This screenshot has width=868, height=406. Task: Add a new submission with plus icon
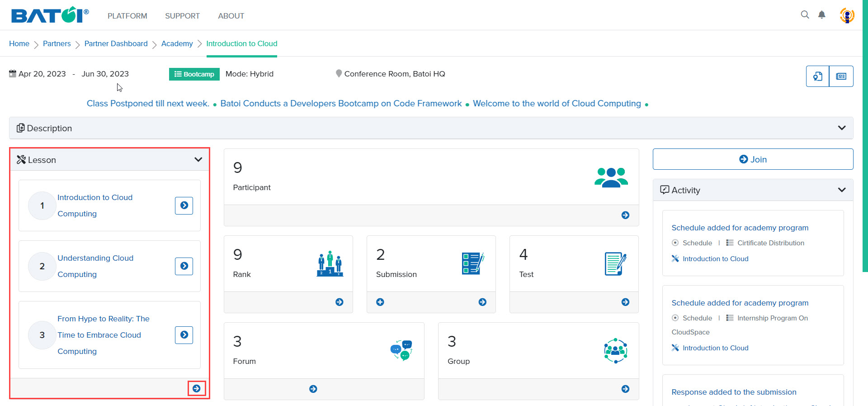(380, 302)
